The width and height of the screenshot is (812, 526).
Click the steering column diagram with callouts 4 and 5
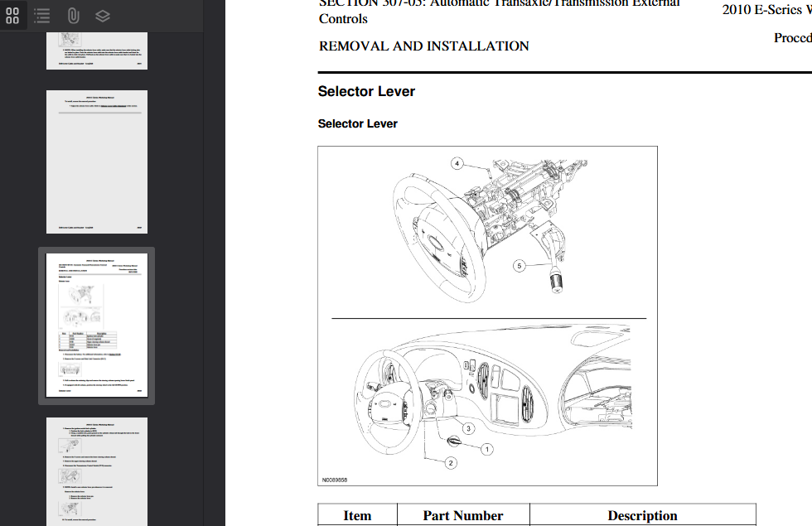(x=490, y=230)
